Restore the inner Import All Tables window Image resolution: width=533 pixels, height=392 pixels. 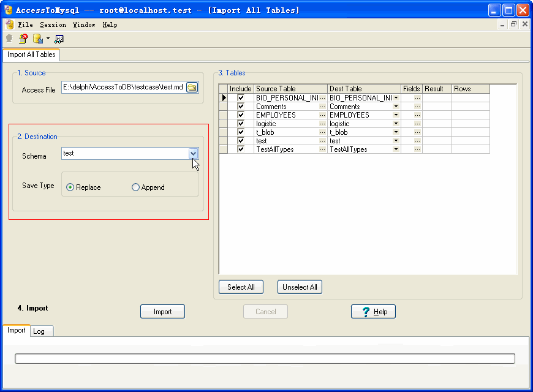click(513, 24)
